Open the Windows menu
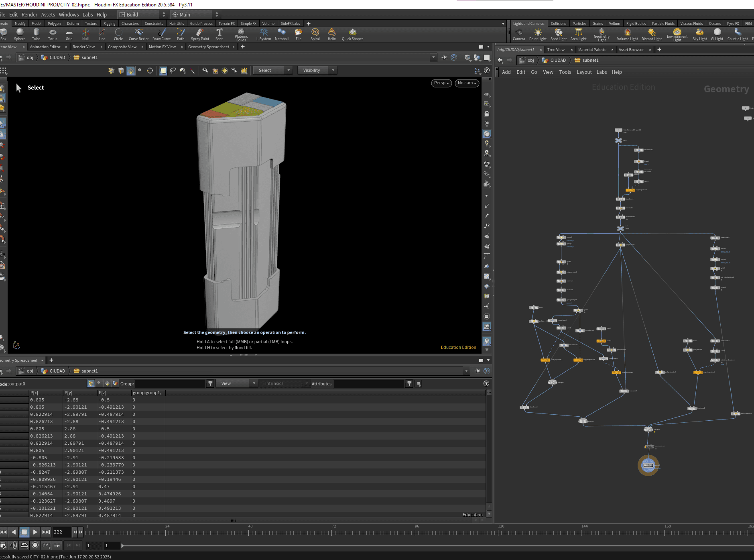 click(x=69, y=14)
